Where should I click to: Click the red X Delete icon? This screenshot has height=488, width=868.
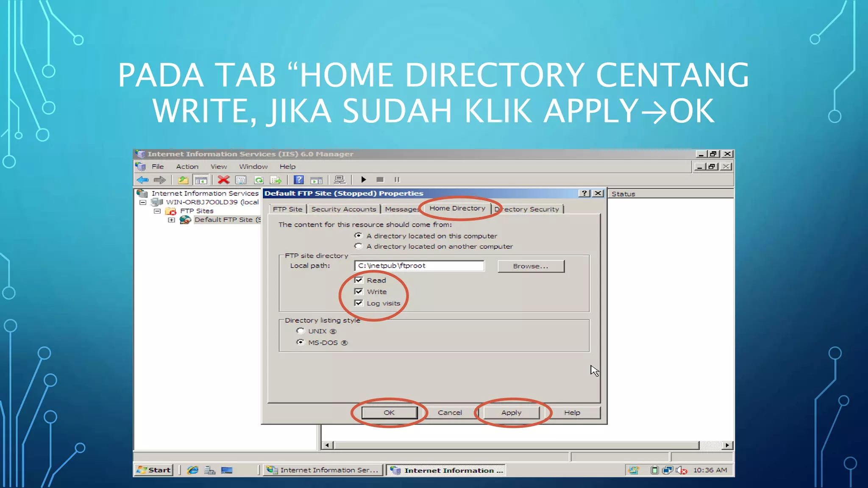coord(223,180)
